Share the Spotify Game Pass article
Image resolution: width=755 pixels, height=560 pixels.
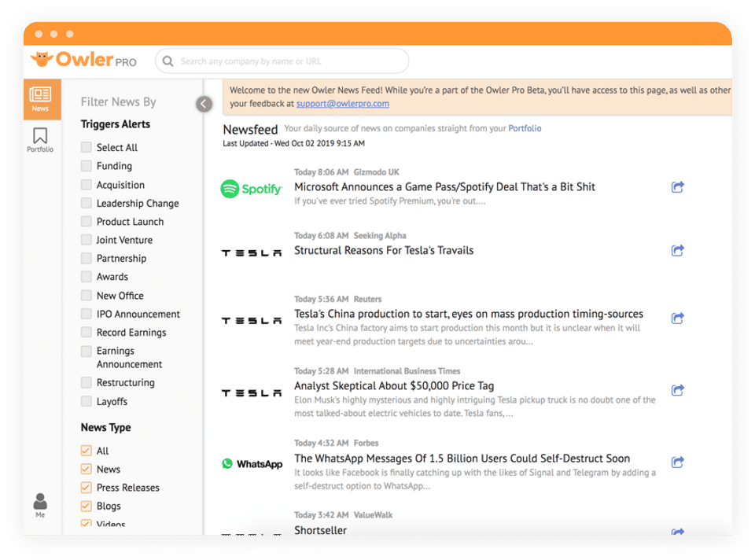tap(677, 187)
